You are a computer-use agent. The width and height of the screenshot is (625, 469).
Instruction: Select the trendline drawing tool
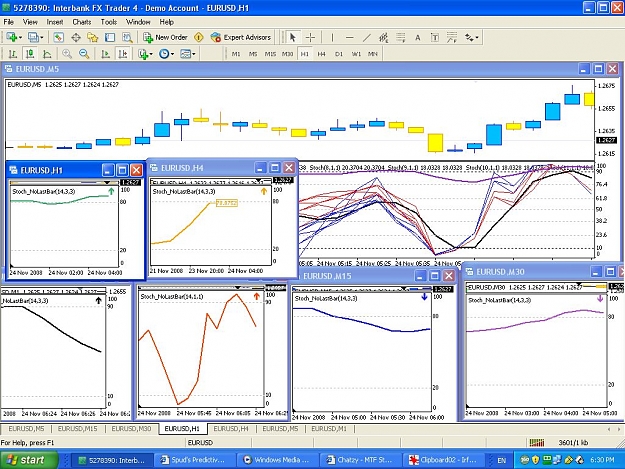tap(367, 37)
